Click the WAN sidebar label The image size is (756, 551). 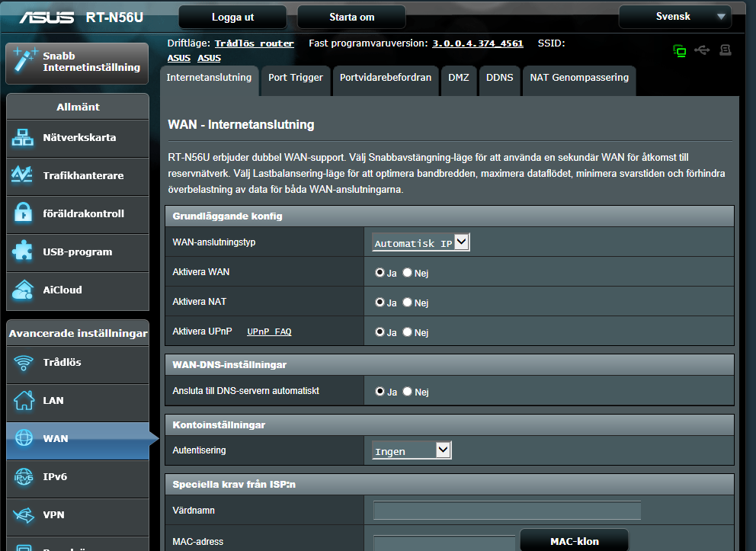[x=56, y=439]
